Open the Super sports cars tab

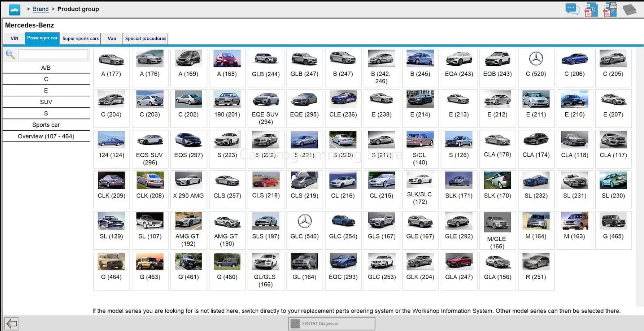tap(81, 39)
